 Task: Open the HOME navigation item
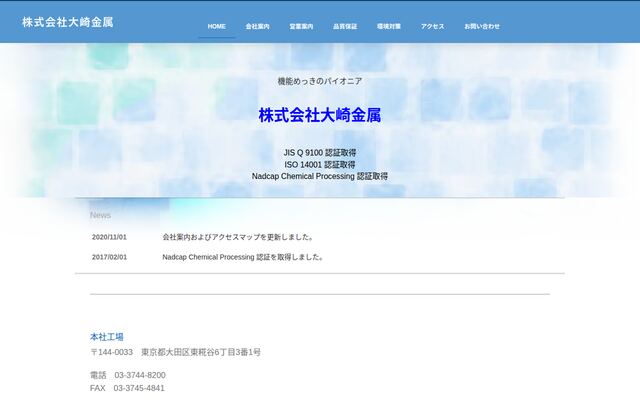(216, 27)
